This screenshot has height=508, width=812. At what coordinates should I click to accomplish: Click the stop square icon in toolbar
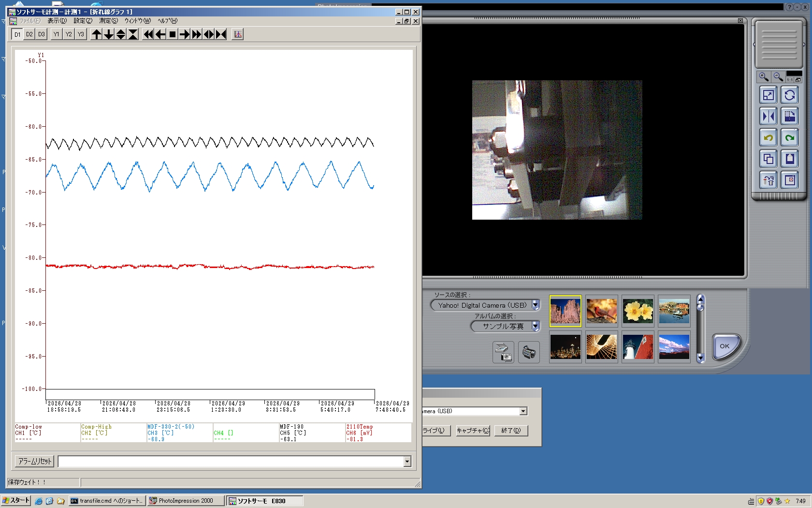click(173, 34)
